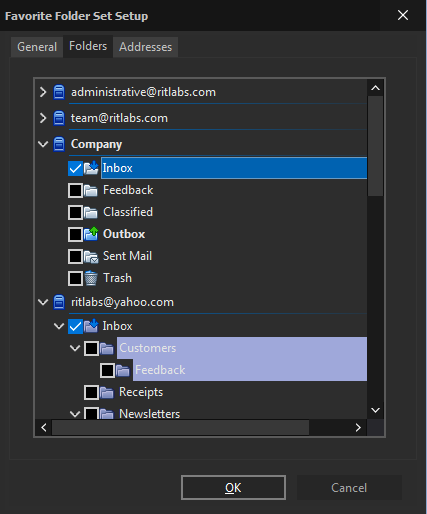Check the Company Feedback folder checkbox
427x514 pixels.
pos(75,190)
